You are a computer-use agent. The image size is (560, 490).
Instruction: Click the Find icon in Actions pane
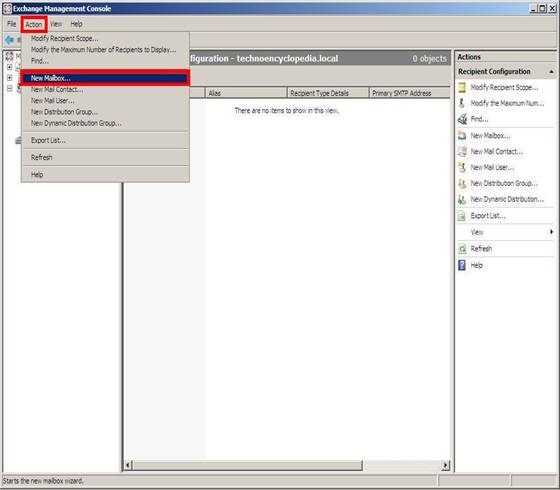[x=462, y=119]
